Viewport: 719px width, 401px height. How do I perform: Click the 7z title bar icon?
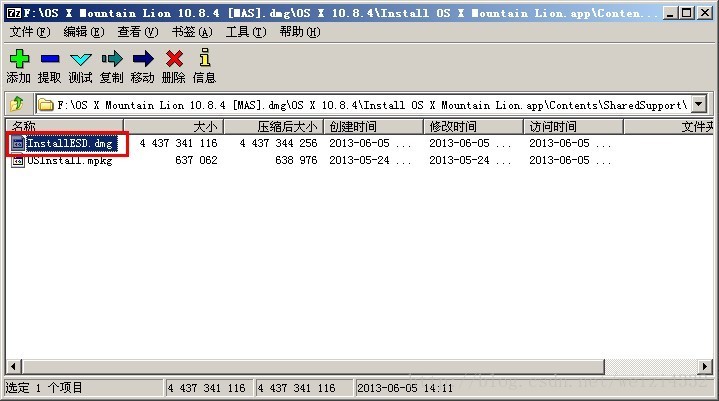[14, 13]
